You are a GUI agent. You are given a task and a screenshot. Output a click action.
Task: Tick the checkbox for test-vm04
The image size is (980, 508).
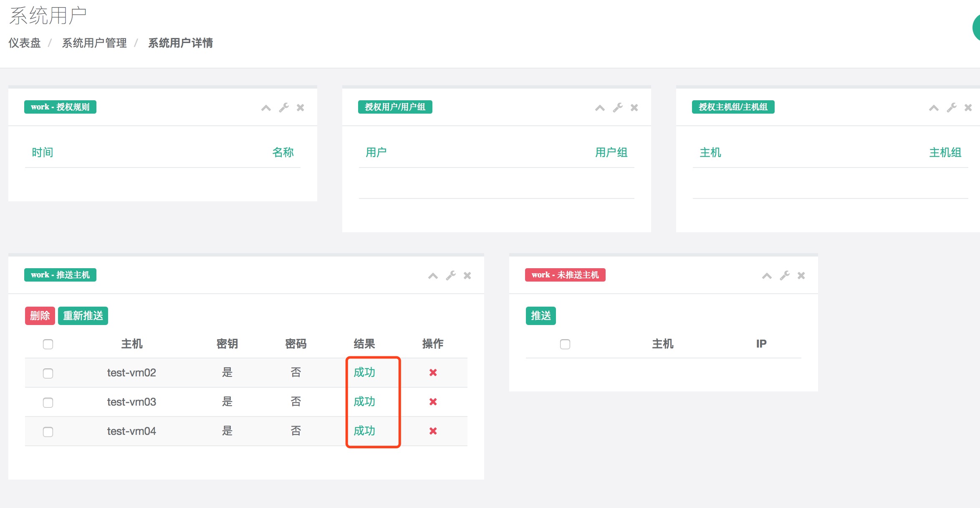pyautogui.click(x=48, y=432)
